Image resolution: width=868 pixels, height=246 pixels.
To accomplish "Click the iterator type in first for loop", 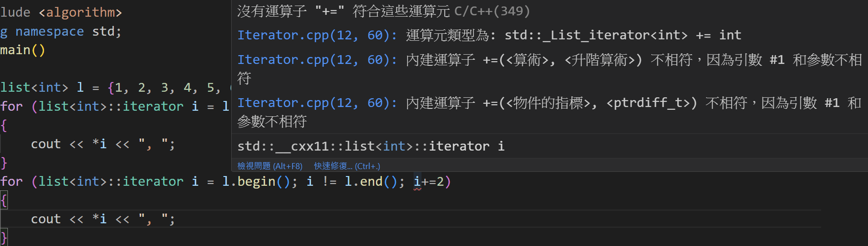I will click(x=153, y=106).
